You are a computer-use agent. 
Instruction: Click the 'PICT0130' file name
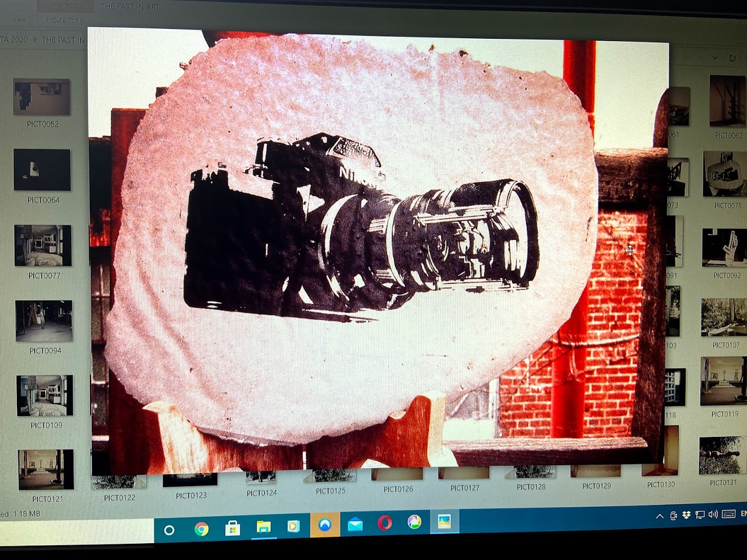coord(661,484)
